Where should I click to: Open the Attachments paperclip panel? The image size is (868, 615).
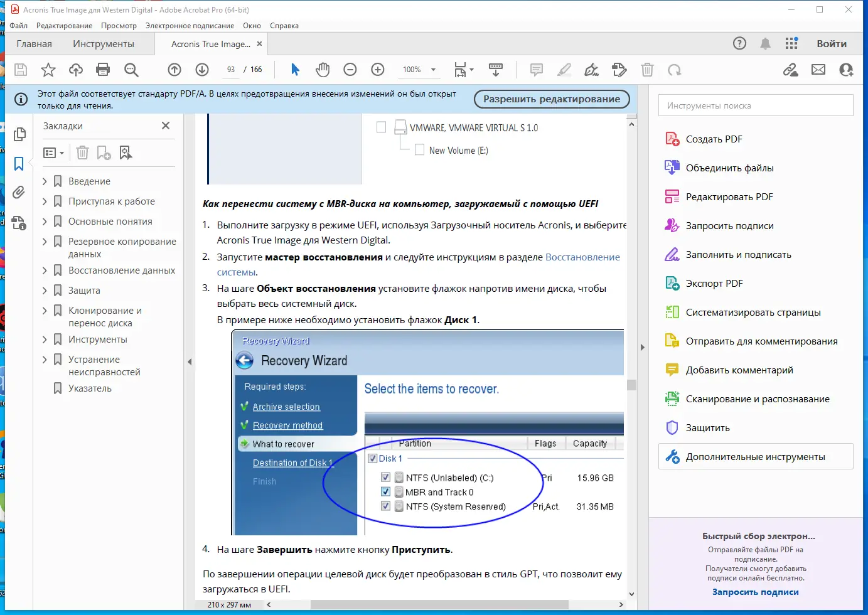tap(19, 192)
